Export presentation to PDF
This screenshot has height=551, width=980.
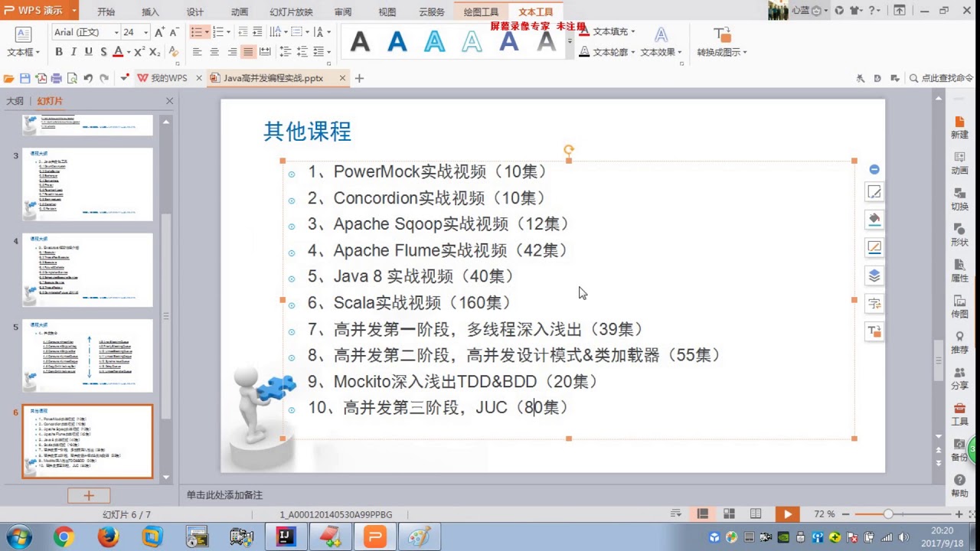(41, 78)
